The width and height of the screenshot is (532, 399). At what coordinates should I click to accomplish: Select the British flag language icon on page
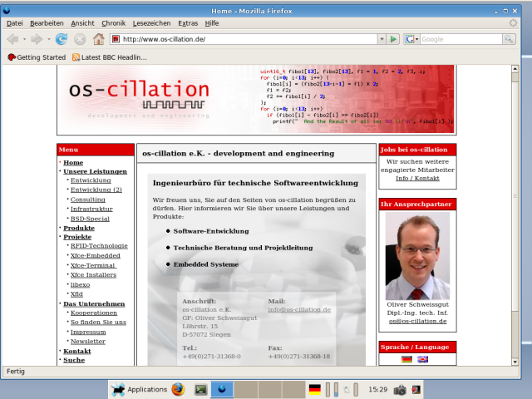(x=422, y=359)
